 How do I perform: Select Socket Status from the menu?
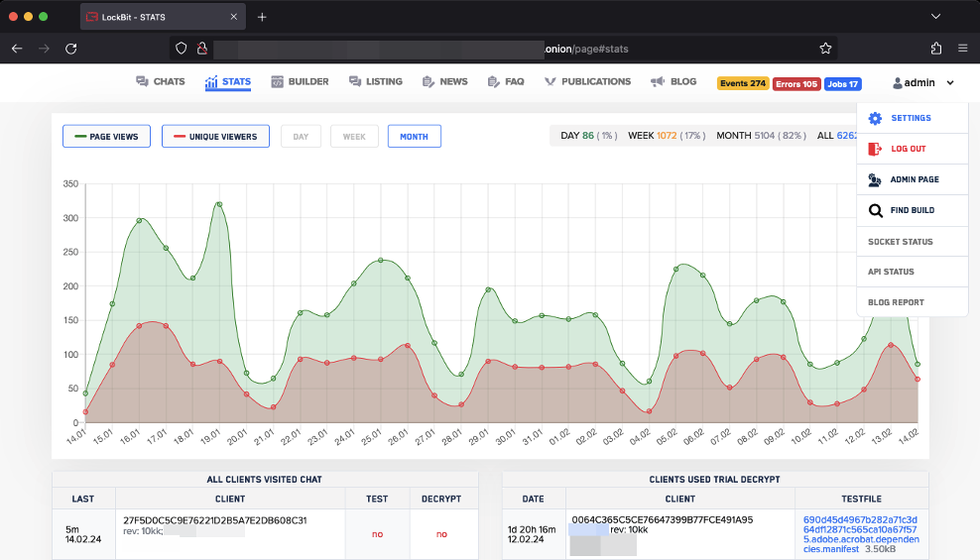[x=900, y=242]
